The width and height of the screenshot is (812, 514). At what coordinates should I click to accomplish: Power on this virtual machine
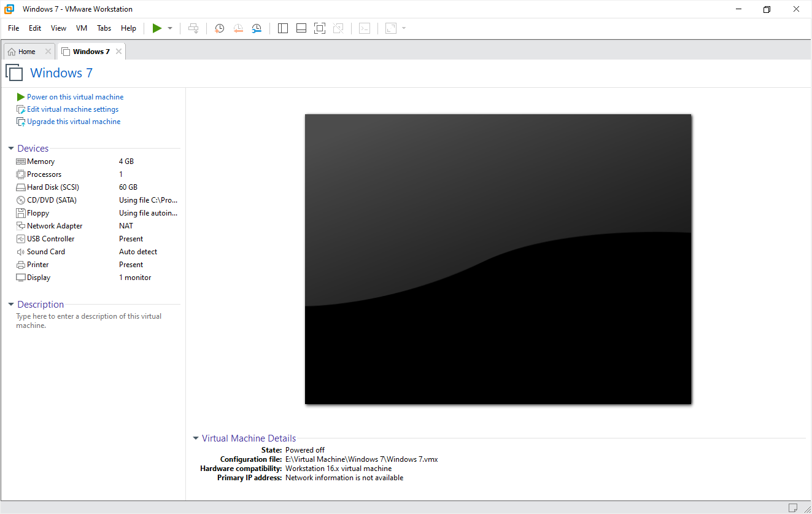75,96
